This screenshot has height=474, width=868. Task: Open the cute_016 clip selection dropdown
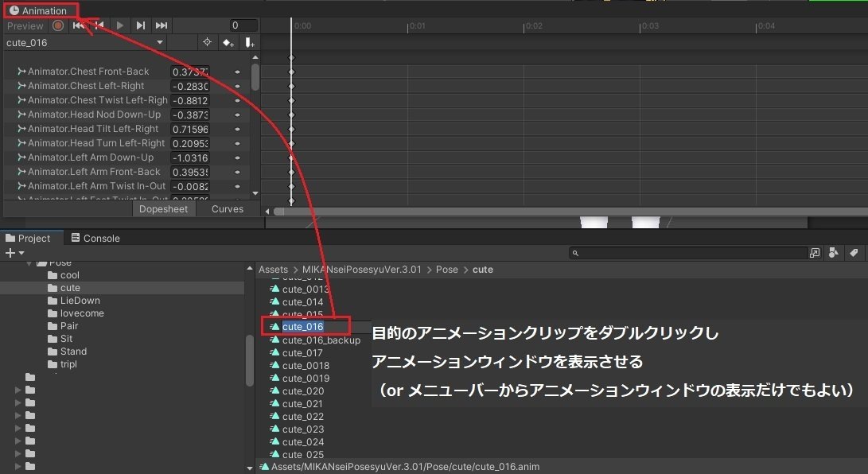[85, 43]
